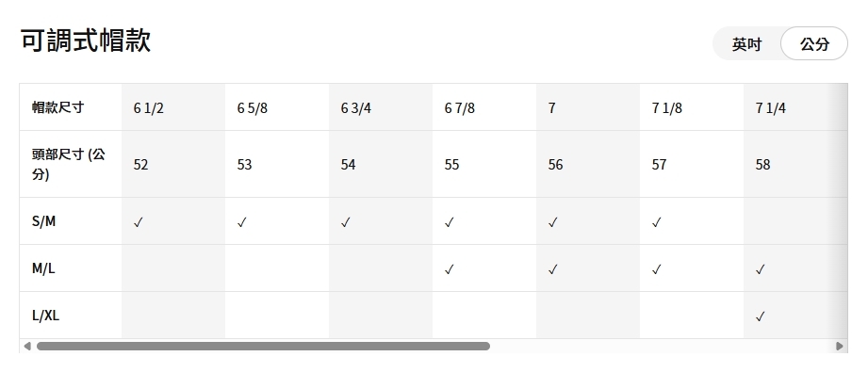Click the left scrollbar arrow

26,347
